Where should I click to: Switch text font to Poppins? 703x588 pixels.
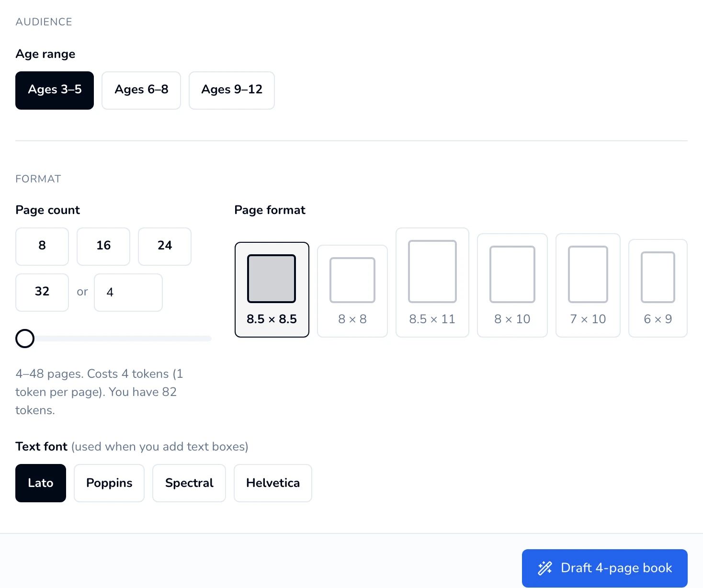coord(109,483)
